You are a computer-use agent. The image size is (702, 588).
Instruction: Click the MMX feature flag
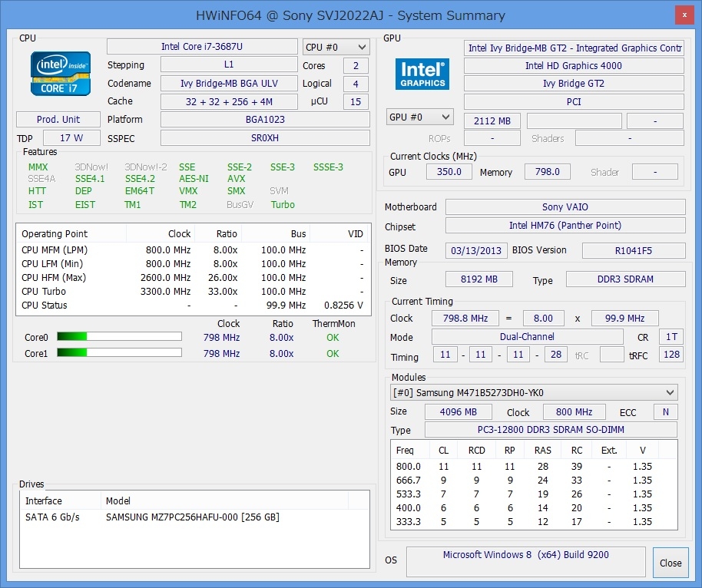pyautogui.click(x=38, y=167)
